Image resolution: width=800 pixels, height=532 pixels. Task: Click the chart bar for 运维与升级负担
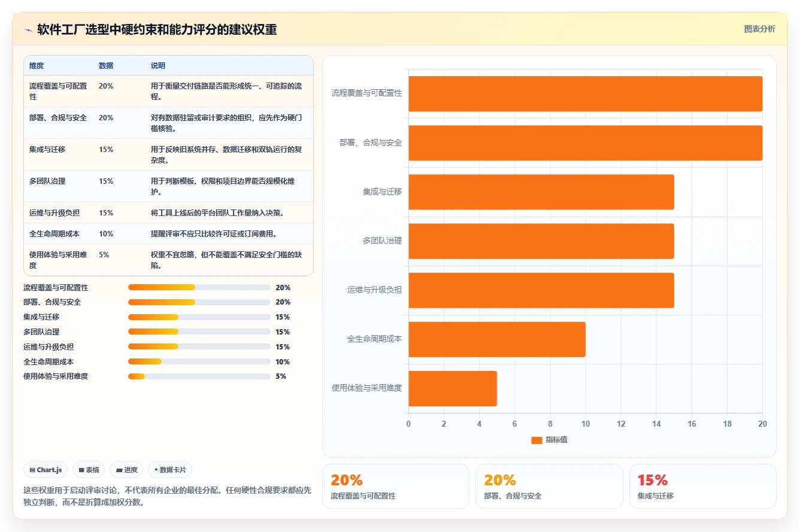tap(541, 290)
